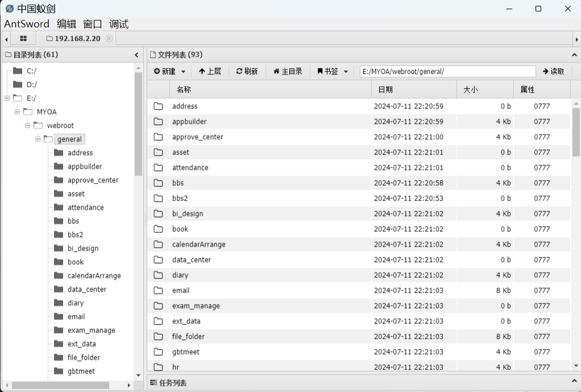Viewport: 581px width, 392px height.
Task: Click bbs folder icon in tree
Action: (59, 221)
